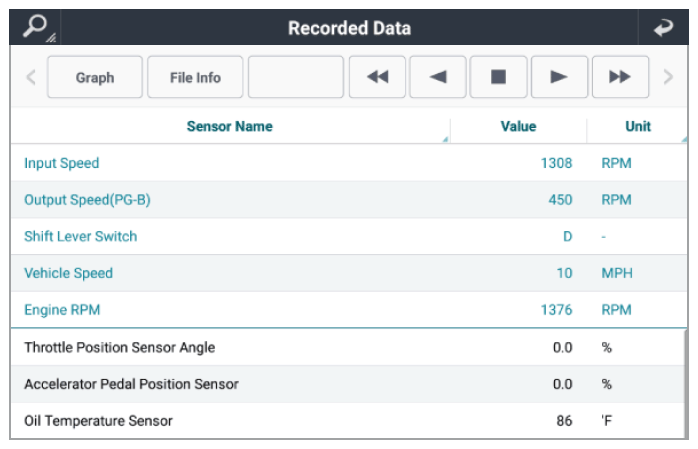Select Throttle Position Sensor Angle row
This screenshot has width=698, height=449.
347,347
